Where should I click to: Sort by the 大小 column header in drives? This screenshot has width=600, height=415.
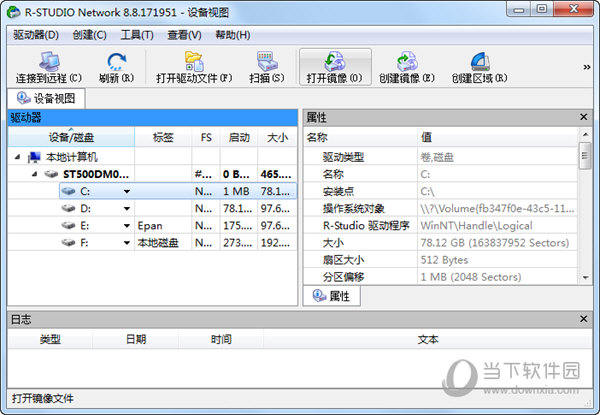tap(277, 137)
